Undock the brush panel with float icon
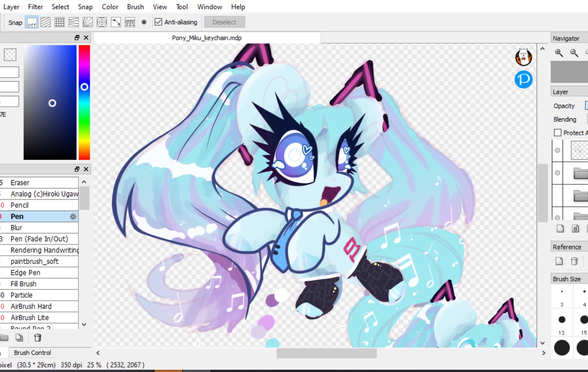This screenshot has height=372, width=588. [x=77, y=169]
